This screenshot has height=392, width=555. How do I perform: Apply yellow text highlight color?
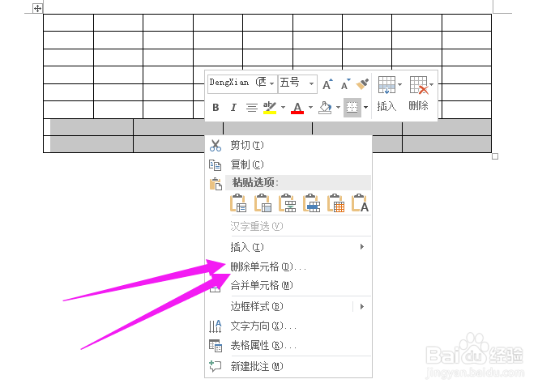pos(270,107)
